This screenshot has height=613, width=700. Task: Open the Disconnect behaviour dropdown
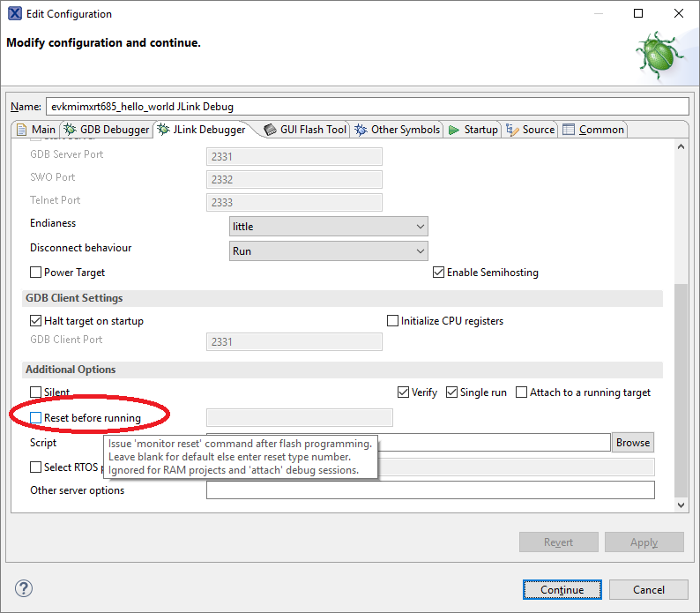click(328, 251)
